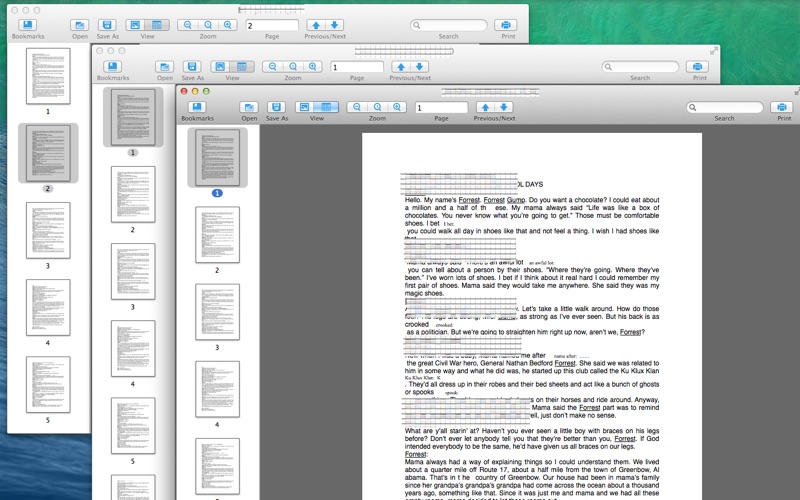Select page 3 thumbnail in back window

[48, 231]
